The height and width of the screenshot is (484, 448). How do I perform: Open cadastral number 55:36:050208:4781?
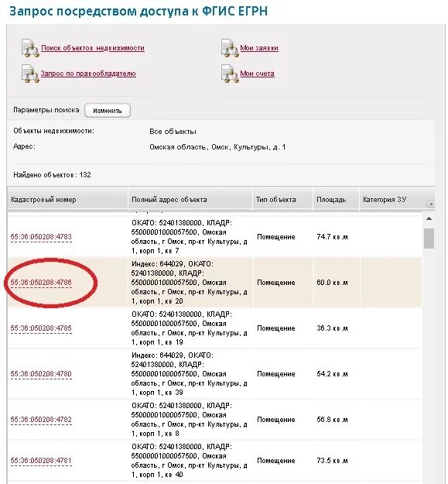tap(41, 461)
